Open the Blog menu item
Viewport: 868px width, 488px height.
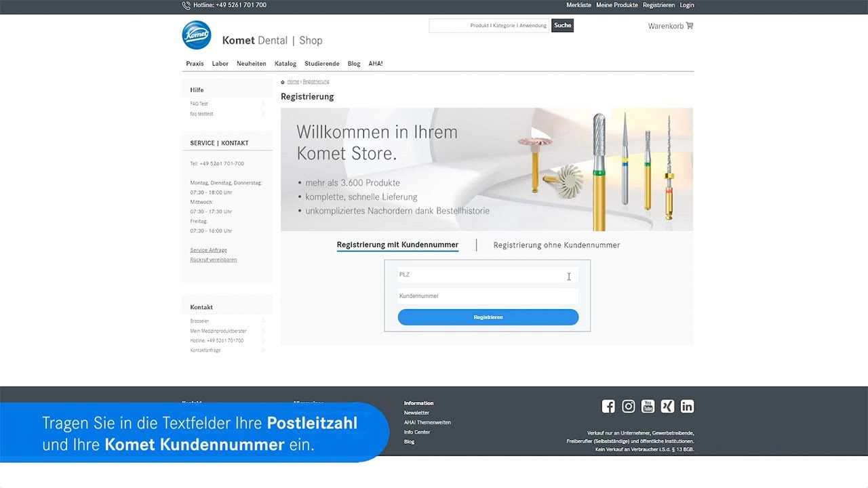[354, 64]
